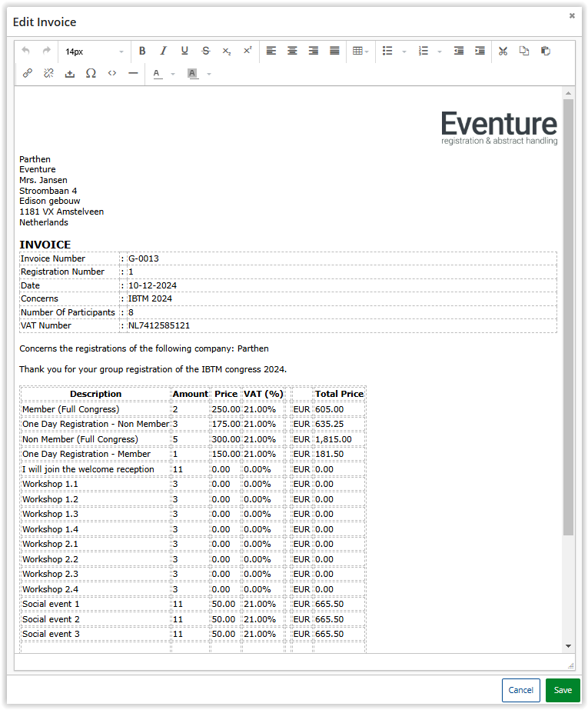Click the Eventure logo image
This screenshot has height=710, width=588.
coord(500,128)
